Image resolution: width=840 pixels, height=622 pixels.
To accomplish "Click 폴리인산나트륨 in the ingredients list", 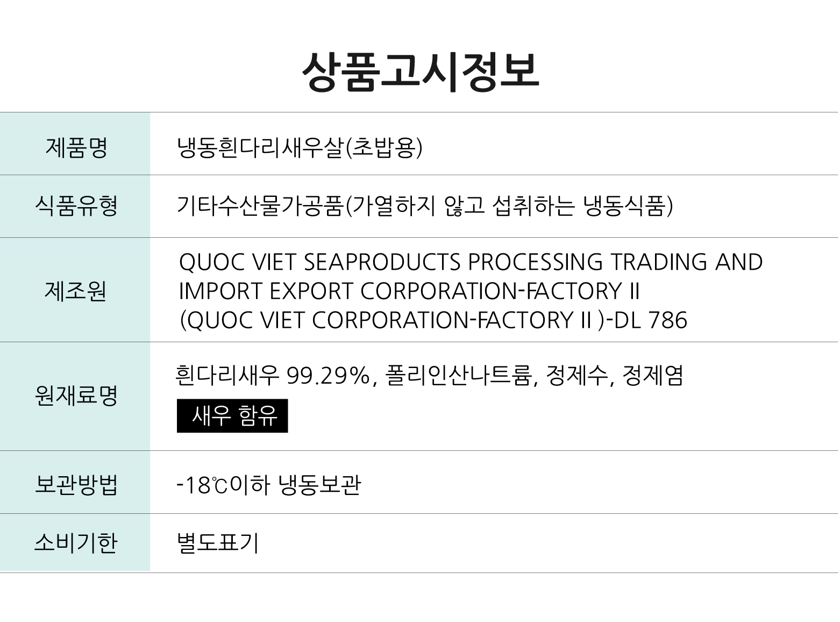I will (460, 375).
